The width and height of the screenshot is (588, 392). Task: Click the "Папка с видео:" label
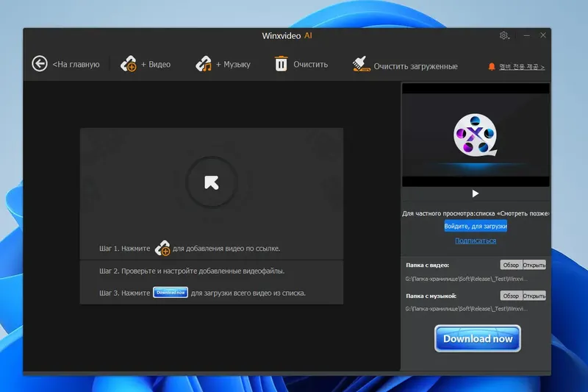click(x=428, y=266)
